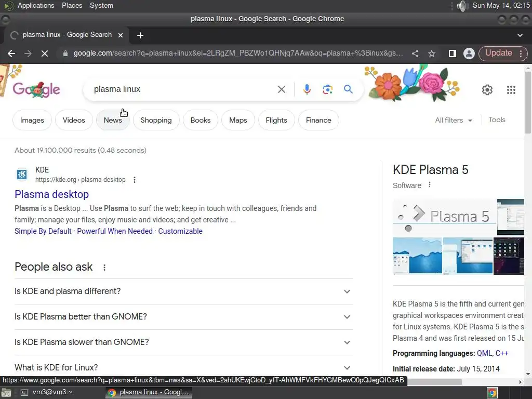Open the QML programming language link
This screenshot has width=532, height=399.
pos(484,353)
